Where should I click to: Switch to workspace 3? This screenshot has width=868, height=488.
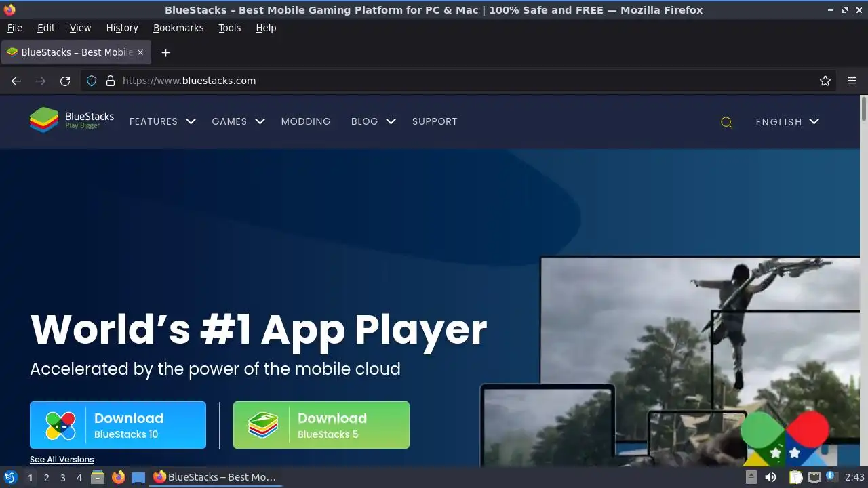[x=62, y=477]
